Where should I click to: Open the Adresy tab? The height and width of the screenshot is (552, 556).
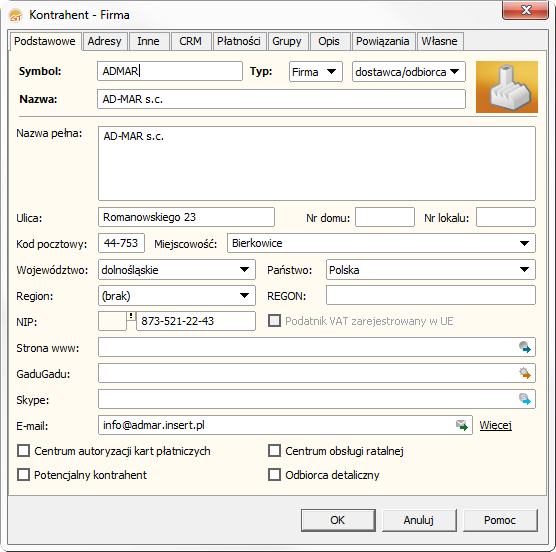(x=105, y=41)
